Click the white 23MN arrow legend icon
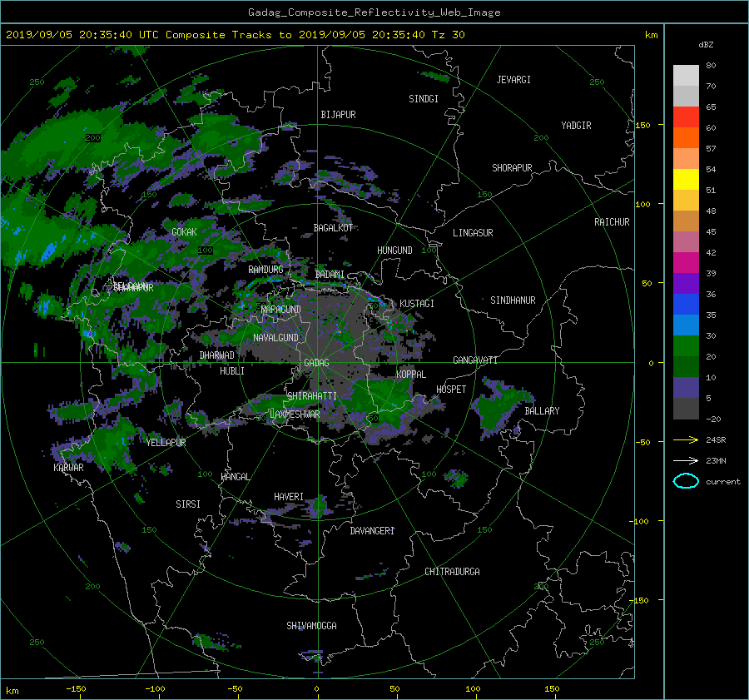The image size is (749, 700). coord(686,460)
